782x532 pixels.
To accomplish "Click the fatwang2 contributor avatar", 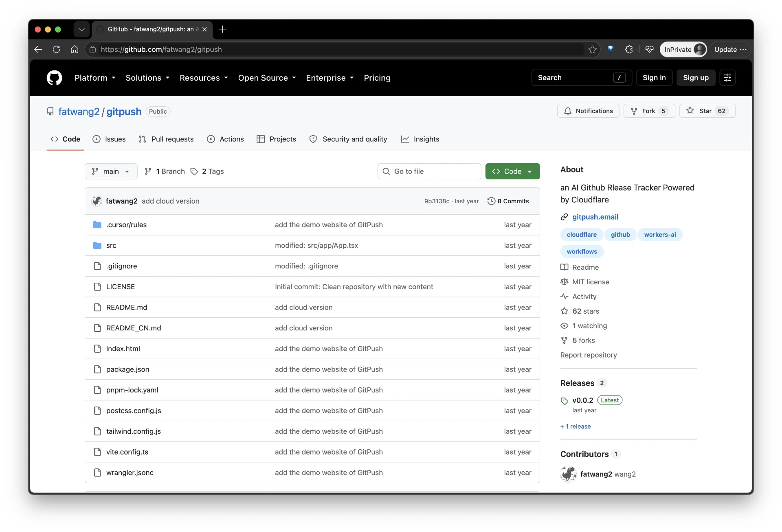I will [568, 474].
